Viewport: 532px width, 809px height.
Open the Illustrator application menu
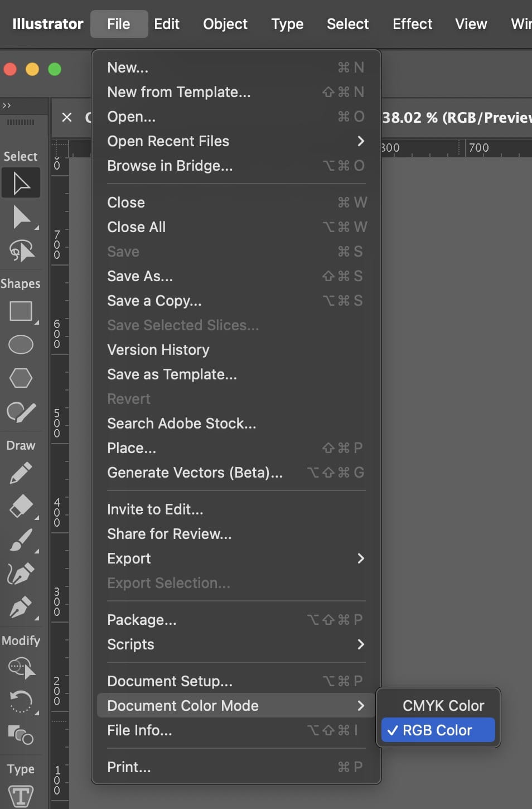pos(48,24)
